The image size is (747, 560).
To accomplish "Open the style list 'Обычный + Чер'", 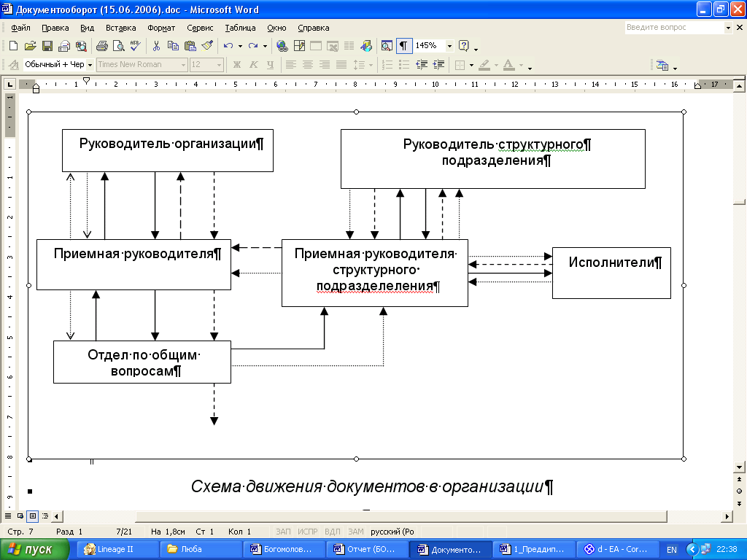I will pyautogui.click(x=90, y=65).
